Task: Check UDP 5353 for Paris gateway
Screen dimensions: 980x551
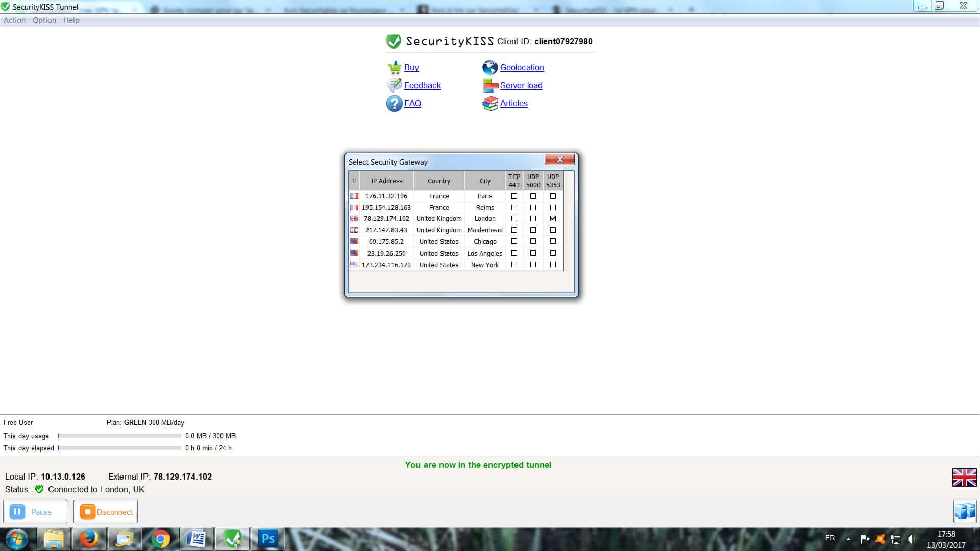Action: 553,196
